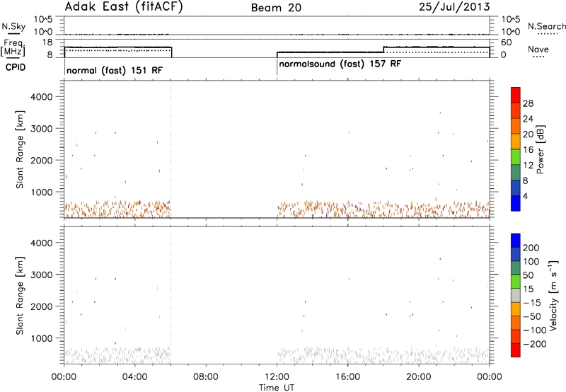Click '3000' on the Velocity panel range axis
This screenshot has height=392, width=566.
click(x=42, y=275)
